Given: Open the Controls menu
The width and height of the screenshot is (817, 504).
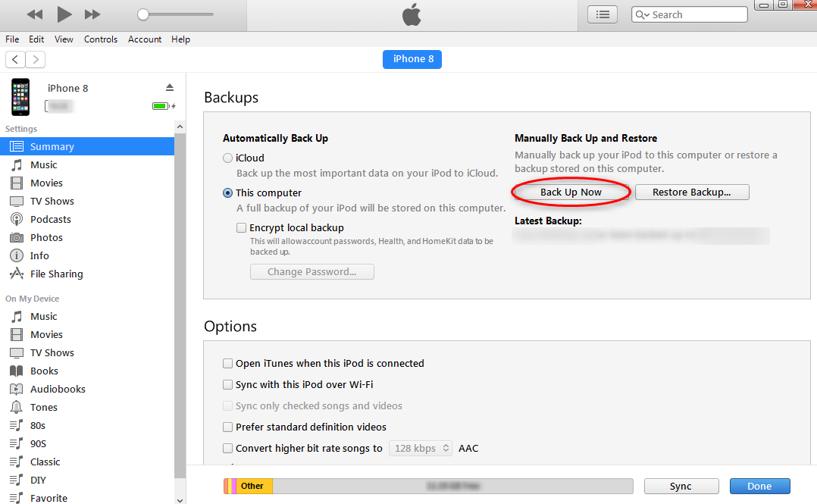Looking at the screenshot, I should pos(101,39).
